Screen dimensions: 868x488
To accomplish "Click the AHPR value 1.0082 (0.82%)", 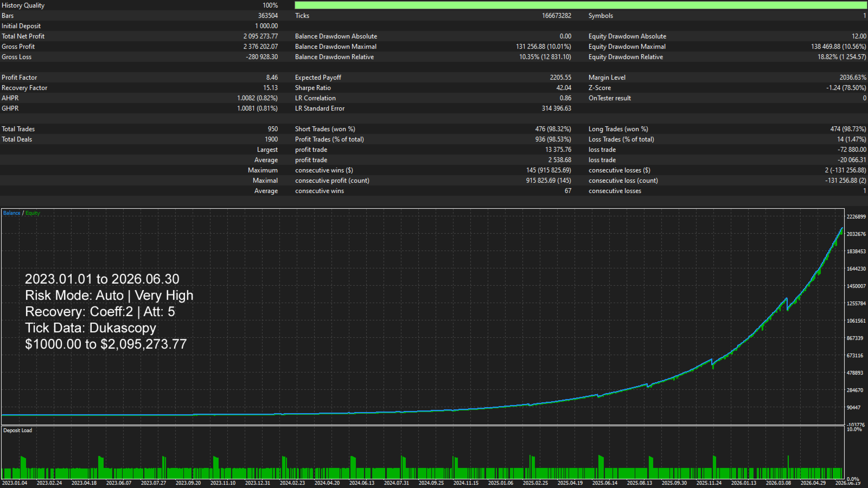I will (257, 98).
